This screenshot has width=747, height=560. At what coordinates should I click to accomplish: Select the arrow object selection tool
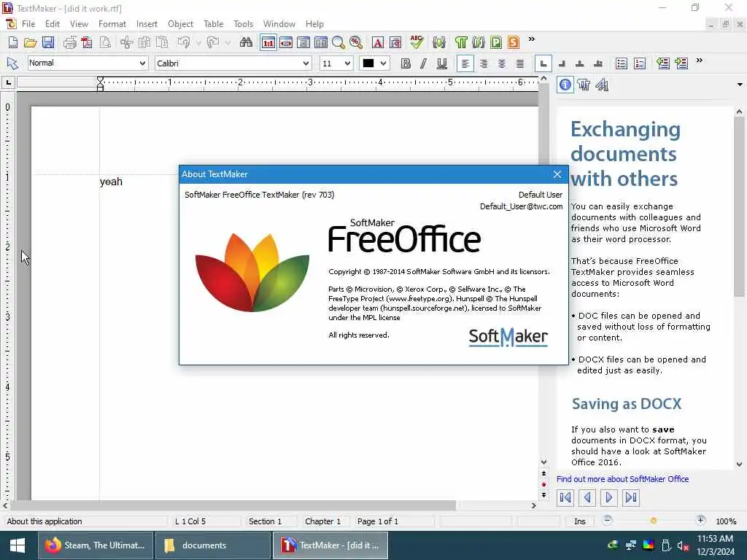coord(12,63)
